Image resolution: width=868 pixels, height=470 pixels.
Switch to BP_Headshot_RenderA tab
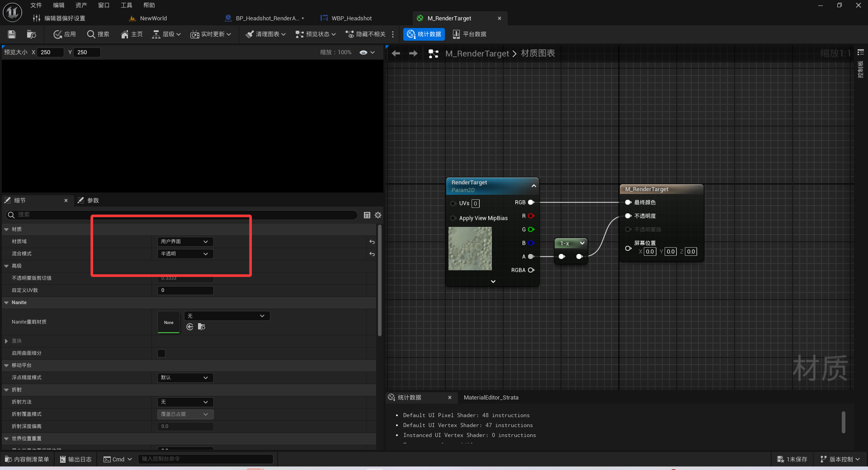[264, 19]
